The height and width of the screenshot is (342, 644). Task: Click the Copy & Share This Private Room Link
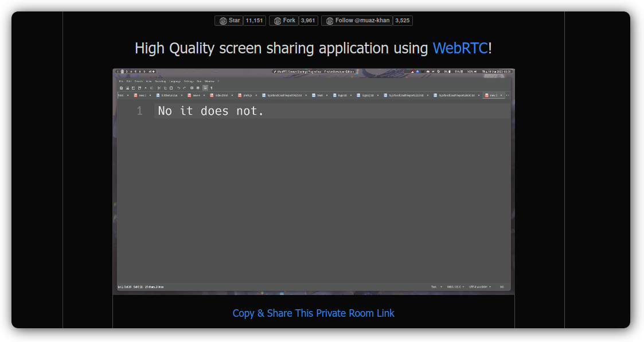(x=313, y=313)
